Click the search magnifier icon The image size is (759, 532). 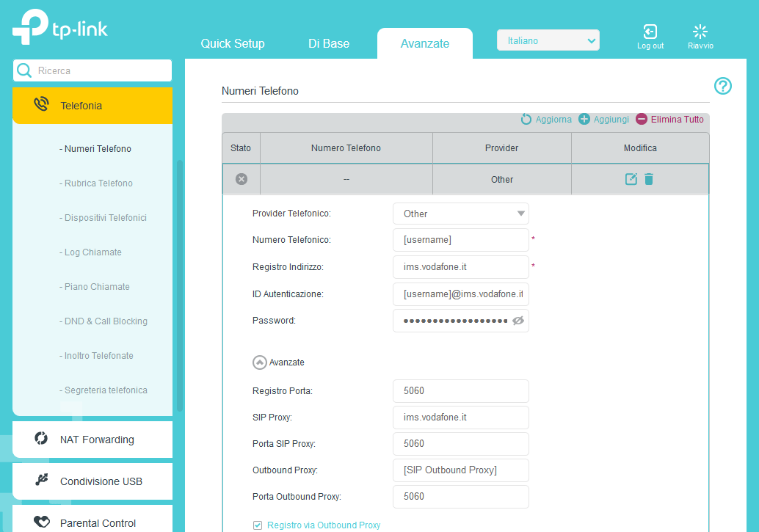pos(24,70)
